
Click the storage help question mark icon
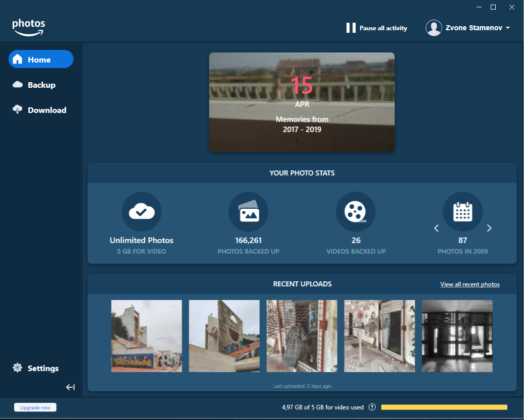coord(372,407)
